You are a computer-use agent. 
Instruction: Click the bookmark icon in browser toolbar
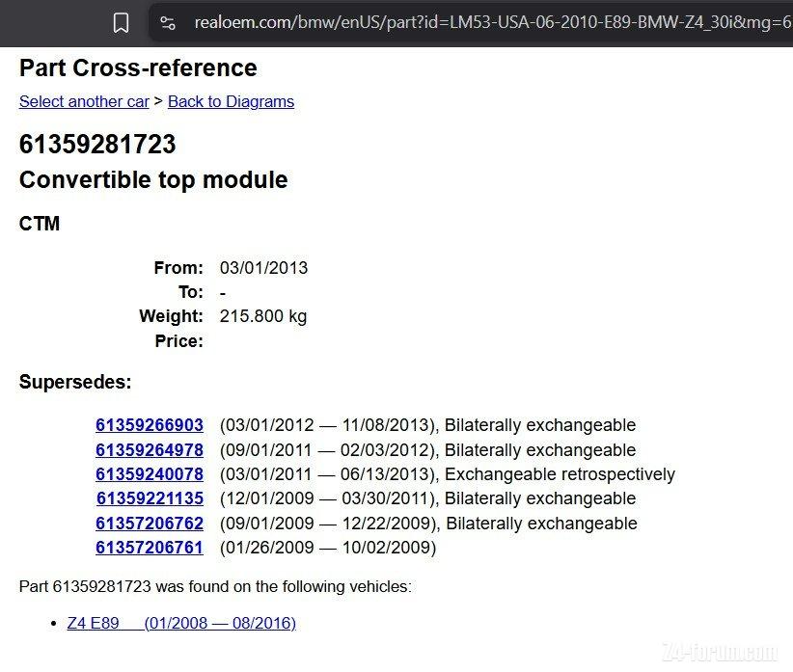(x=121, y=23)
